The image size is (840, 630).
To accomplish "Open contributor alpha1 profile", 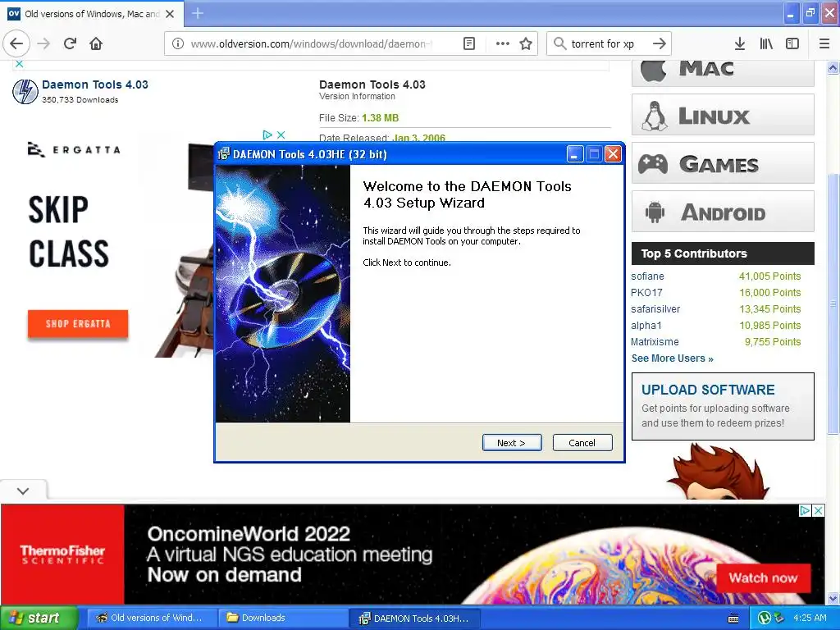I will 646,325.
